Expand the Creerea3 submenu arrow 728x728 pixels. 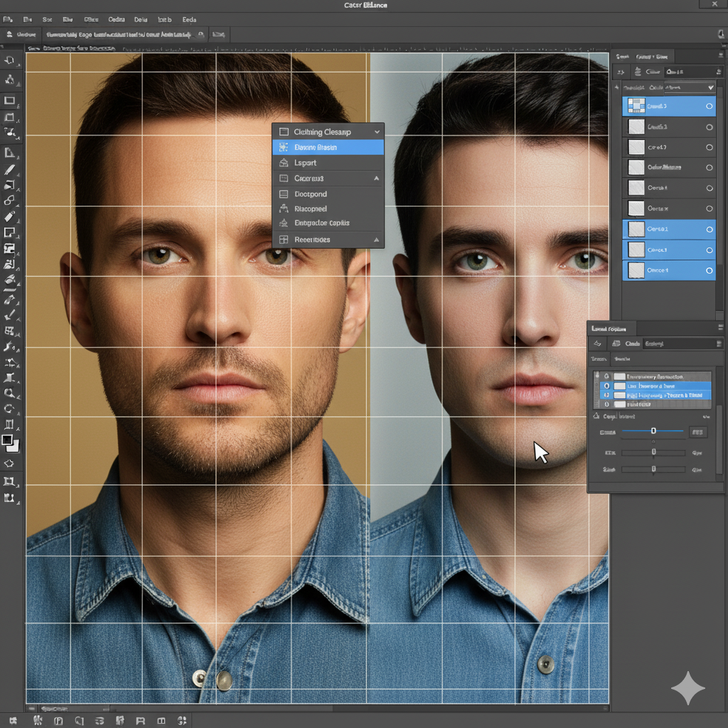[376, 178]
